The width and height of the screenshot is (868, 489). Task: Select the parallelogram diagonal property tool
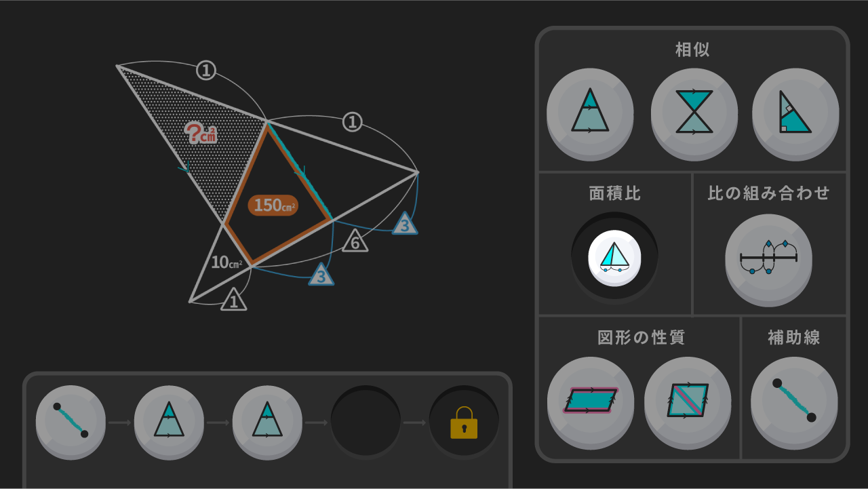(x=688, y=400)
